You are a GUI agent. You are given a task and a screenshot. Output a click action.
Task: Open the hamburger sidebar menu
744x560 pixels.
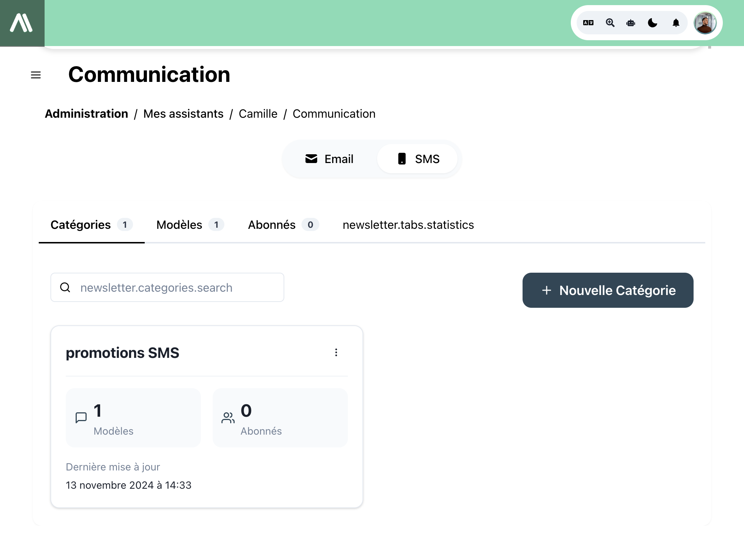click(x=36, y=75)
